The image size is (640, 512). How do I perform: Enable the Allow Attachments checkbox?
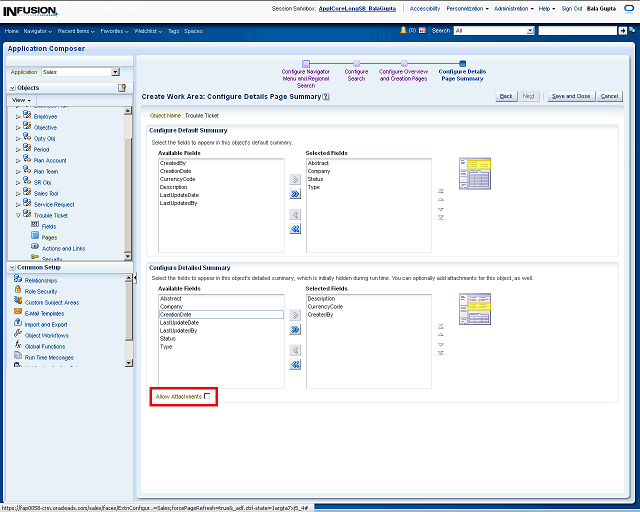point(207,396)
